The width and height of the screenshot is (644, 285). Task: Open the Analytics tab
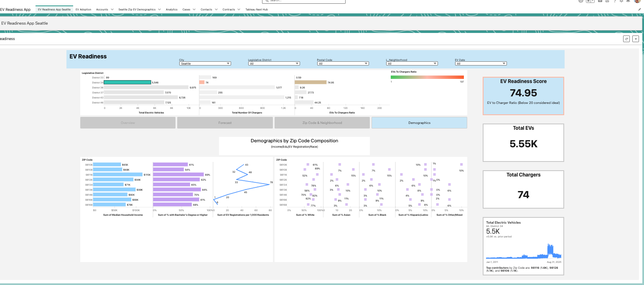[x=171, y=9]
